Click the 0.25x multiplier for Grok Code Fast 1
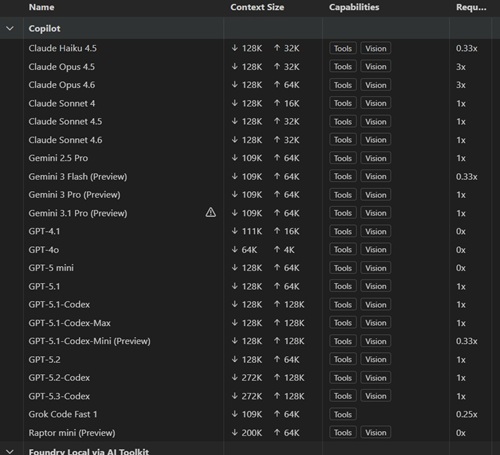This screenshot has height=455, width=500. (x=467, y=414)
